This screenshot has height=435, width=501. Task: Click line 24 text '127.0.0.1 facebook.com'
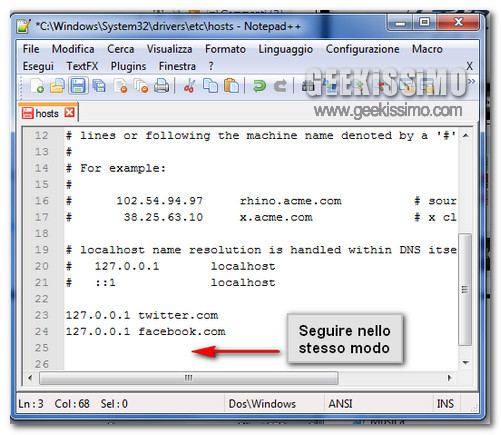[x=146, y=331]
